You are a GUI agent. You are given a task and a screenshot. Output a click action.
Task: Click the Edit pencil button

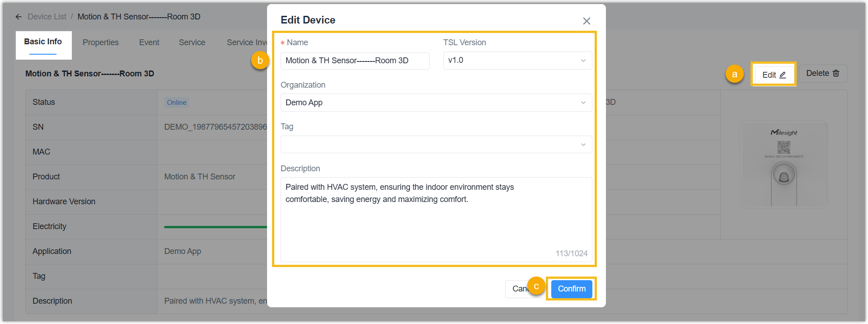click(x=774, y=75)
